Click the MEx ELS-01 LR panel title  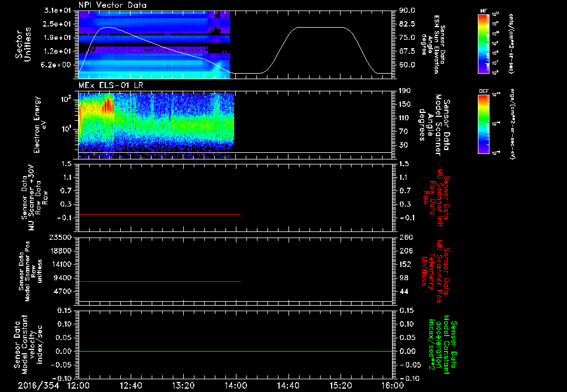click(111, 85)
